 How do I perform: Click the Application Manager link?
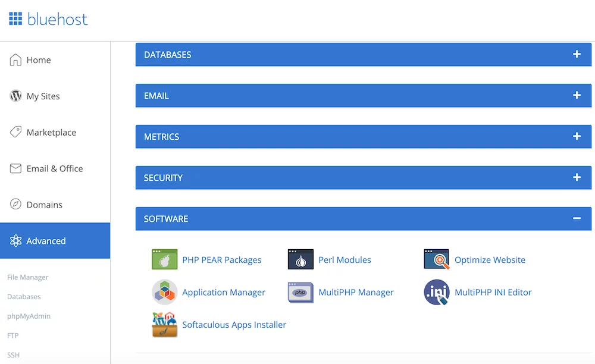pos(224,293)
